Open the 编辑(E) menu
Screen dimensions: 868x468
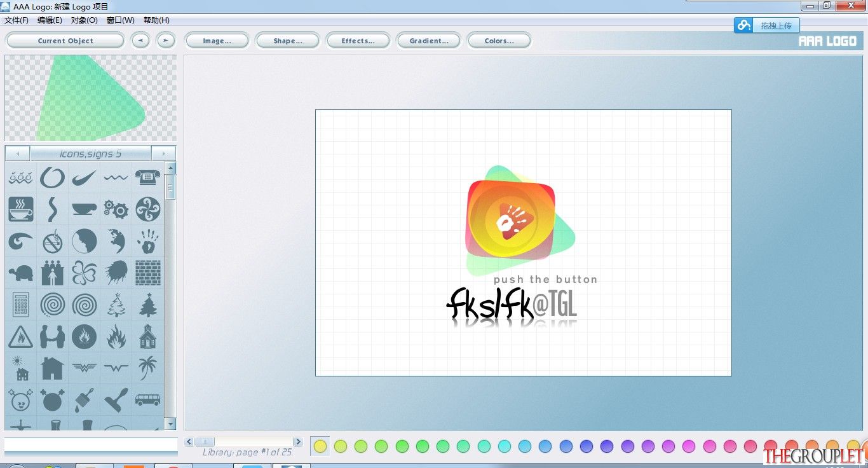pyautogui.click(x=50, y=20)
